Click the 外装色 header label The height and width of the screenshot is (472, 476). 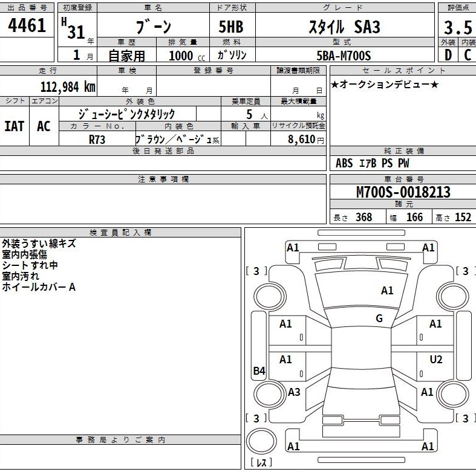pyautogui.click(x=140, y=102)
